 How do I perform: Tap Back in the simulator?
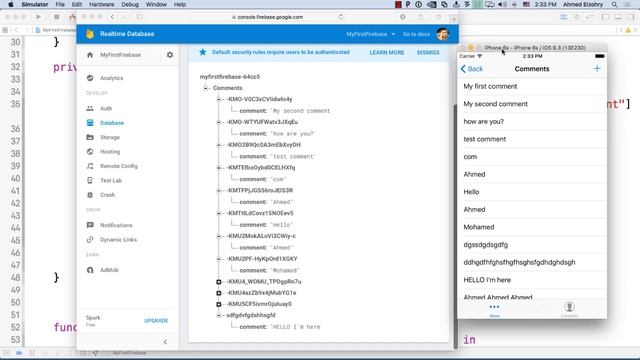[472, 69]
